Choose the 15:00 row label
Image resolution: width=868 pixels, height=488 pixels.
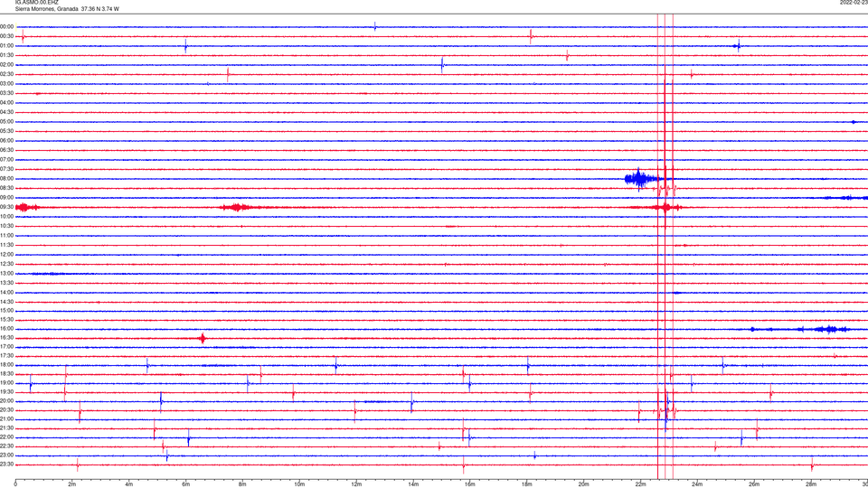(x=6, y=310)
